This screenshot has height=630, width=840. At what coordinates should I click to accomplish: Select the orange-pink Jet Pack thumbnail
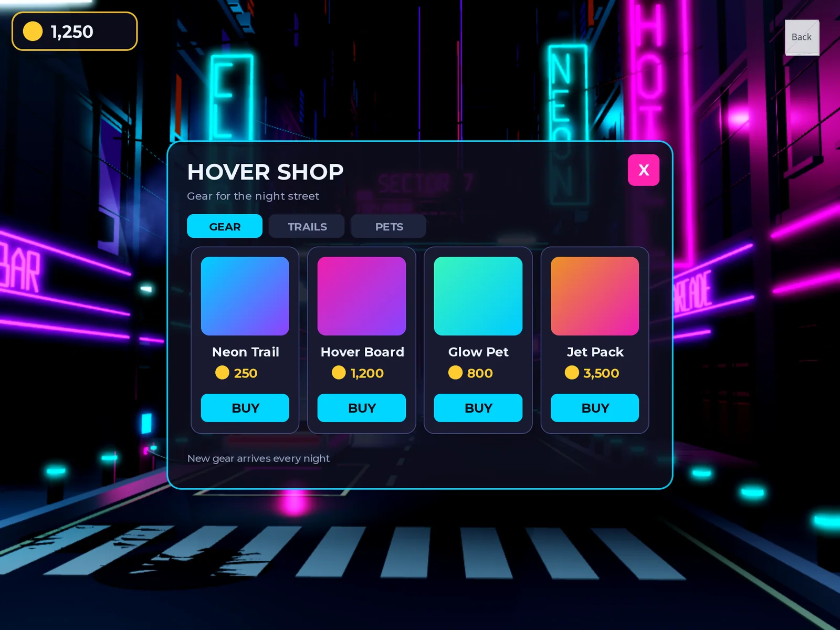pos(595,296)
